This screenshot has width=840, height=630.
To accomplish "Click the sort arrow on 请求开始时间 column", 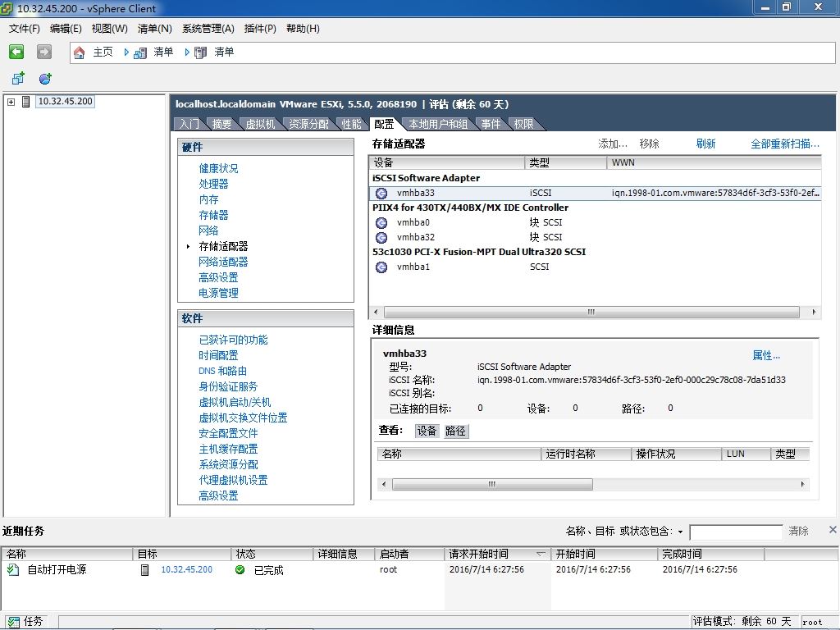I will click(x=541, y=554).
